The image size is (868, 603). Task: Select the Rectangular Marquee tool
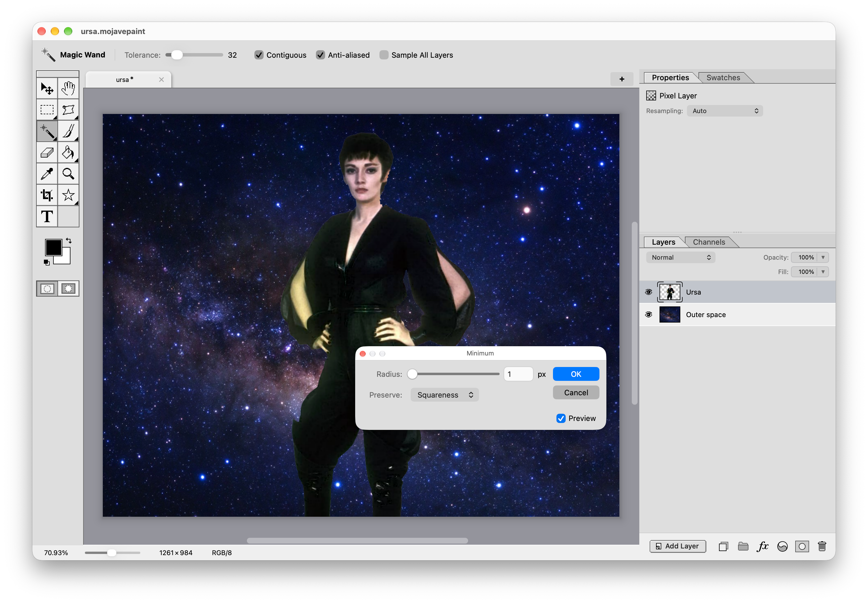[x=47, y=110]
